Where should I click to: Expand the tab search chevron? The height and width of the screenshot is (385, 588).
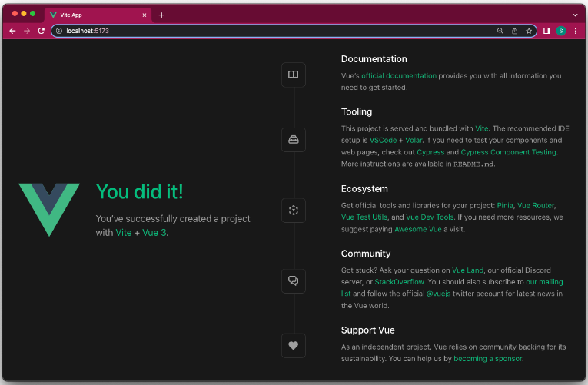(575, 15)
